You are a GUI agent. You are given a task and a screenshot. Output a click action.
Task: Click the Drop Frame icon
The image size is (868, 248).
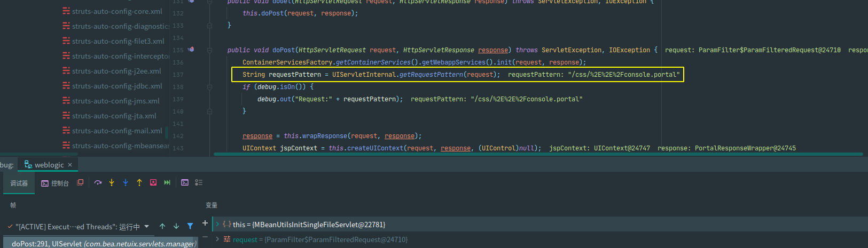(x=153, y=182)
